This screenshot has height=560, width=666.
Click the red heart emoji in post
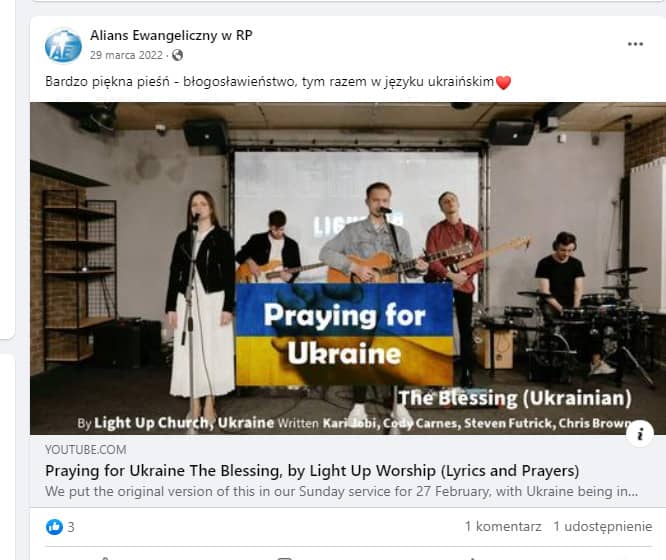tap(503, 82)
